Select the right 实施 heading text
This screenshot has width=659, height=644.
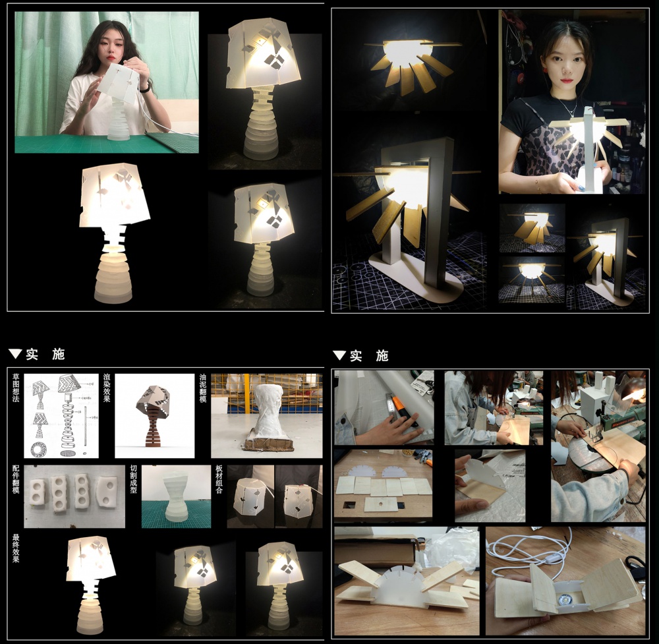(x=369, y=356)
